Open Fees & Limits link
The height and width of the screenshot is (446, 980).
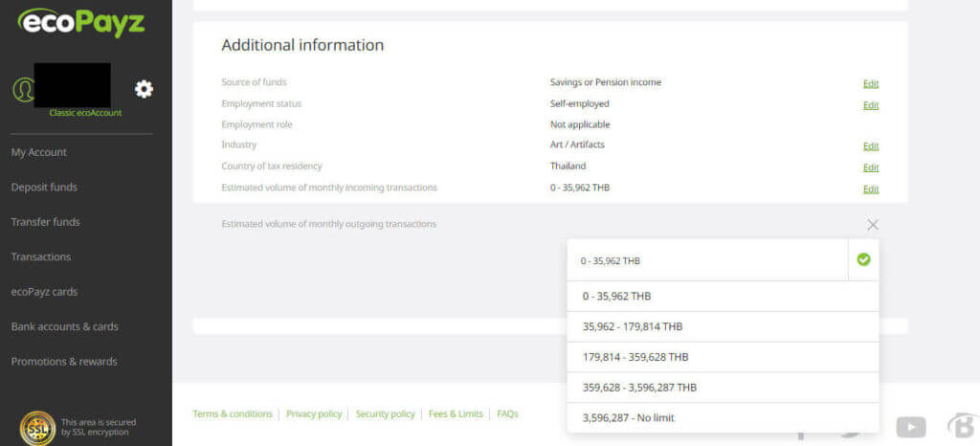456,414
